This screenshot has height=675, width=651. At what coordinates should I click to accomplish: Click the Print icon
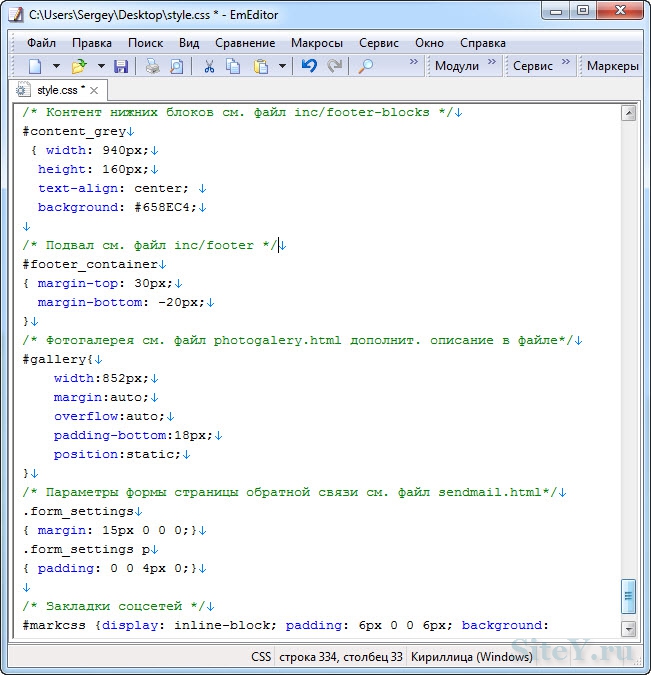152,66
